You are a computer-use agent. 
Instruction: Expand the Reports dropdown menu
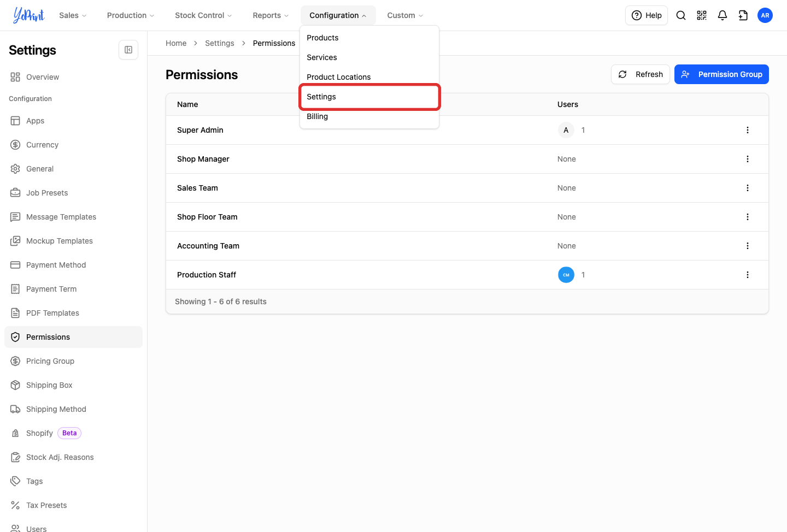coord(271,15)
